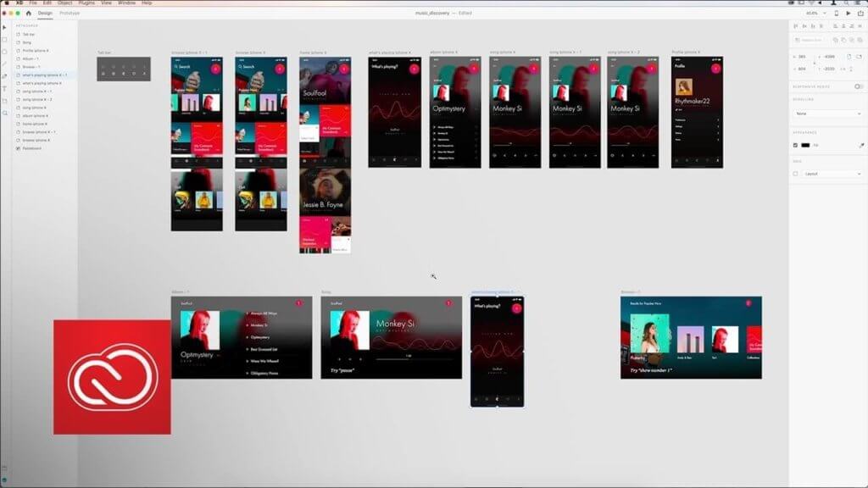Set artboard to landscape orientation
Screen dimensions: 868x488
click(859, 57)
